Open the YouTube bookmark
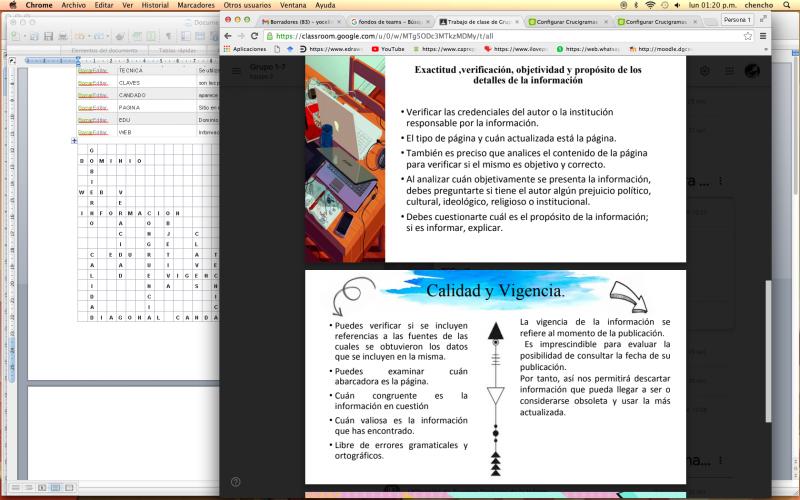Viewport: 800px width, 500px height. (388, 49)
